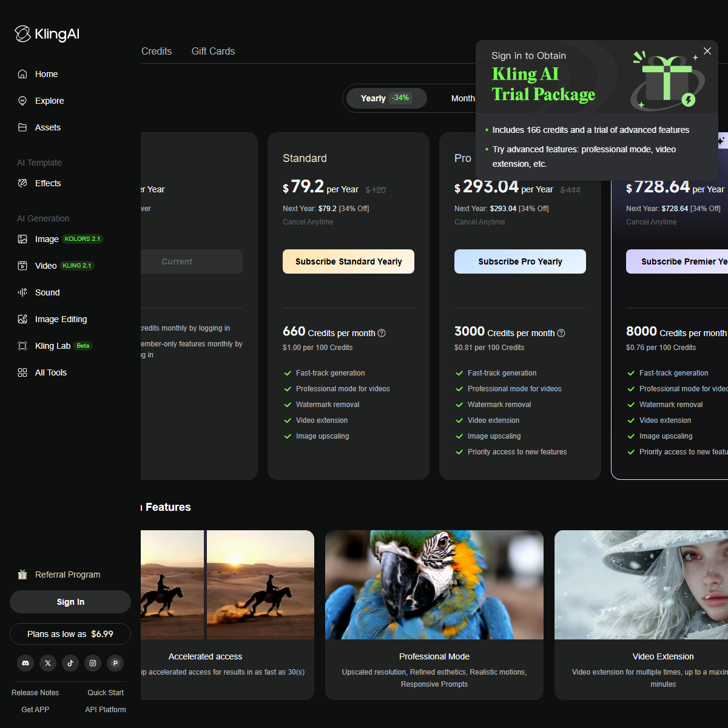Click Standard's "Watermark removal" feature

click(x=328, y=405)
